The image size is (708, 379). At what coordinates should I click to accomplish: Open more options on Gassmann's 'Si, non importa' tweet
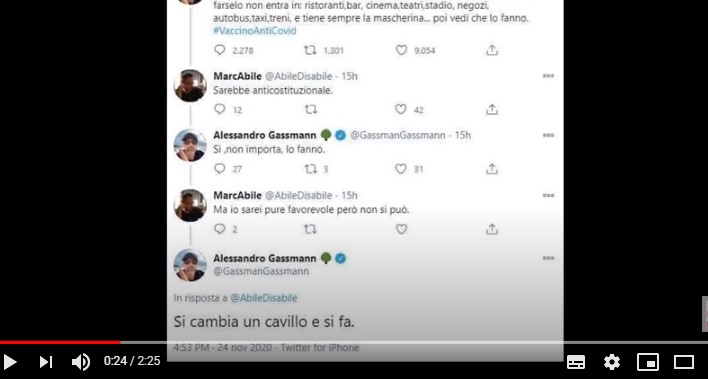(x=548, y=135)
